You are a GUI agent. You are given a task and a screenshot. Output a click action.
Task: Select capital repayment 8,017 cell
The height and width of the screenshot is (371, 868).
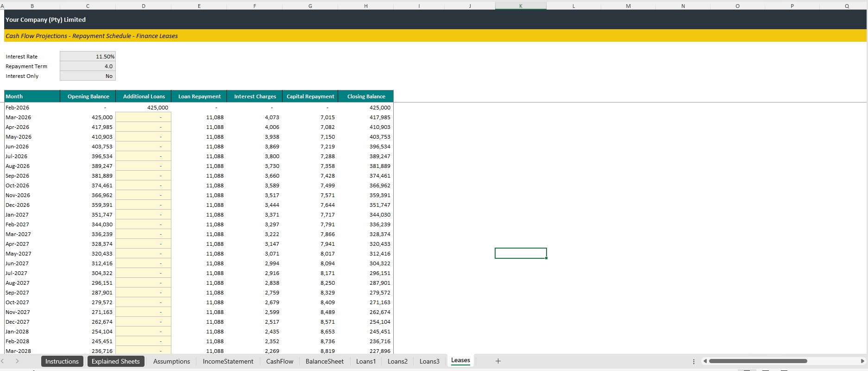310,254
